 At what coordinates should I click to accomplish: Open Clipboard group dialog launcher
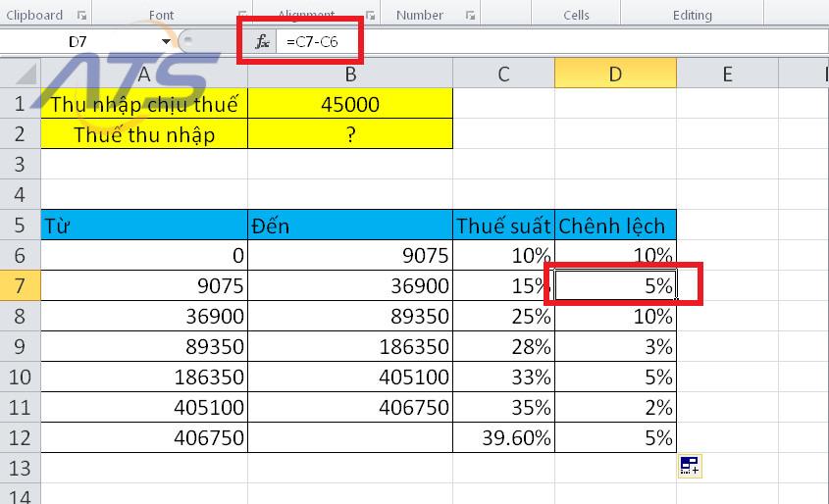tap(81, 16)
